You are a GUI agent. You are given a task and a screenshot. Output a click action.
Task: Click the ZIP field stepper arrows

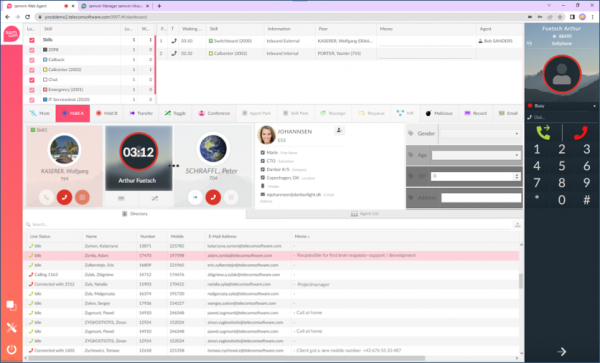click(x=517, y=176)
